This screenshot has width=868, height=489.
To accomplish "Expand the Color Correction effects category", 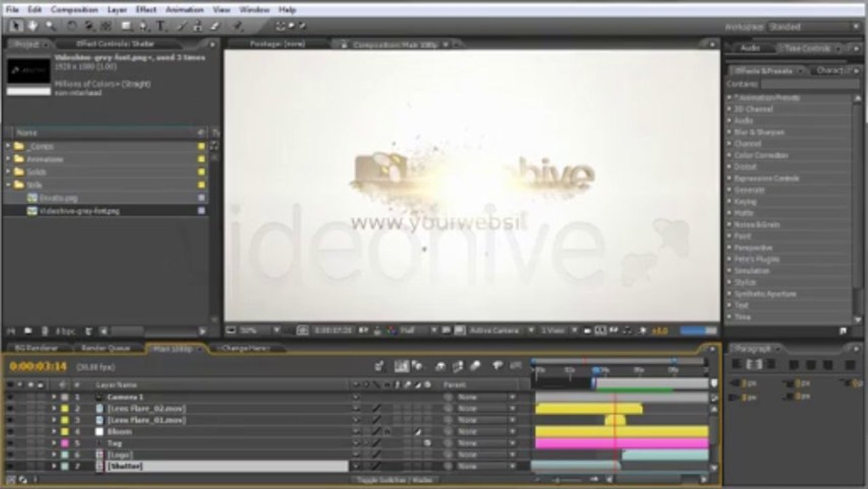I will (730, 155).
